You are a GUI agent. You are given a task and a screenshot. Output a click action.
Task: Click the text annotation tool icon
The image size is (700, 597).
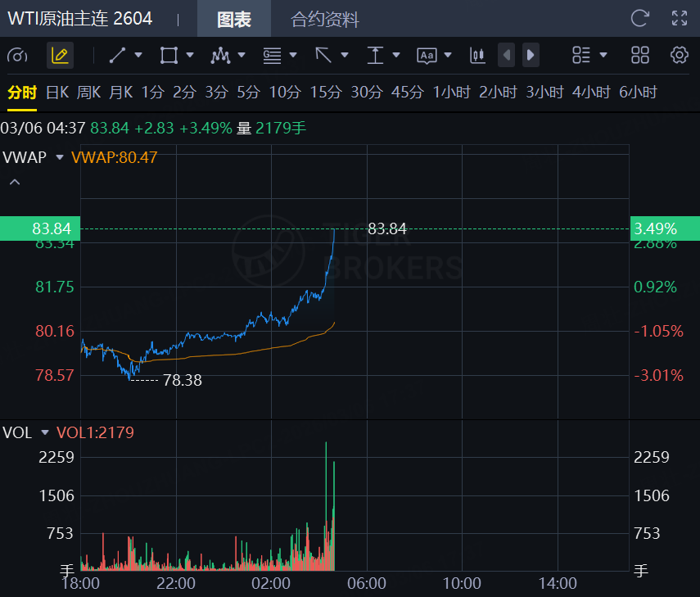coord(427,56)
